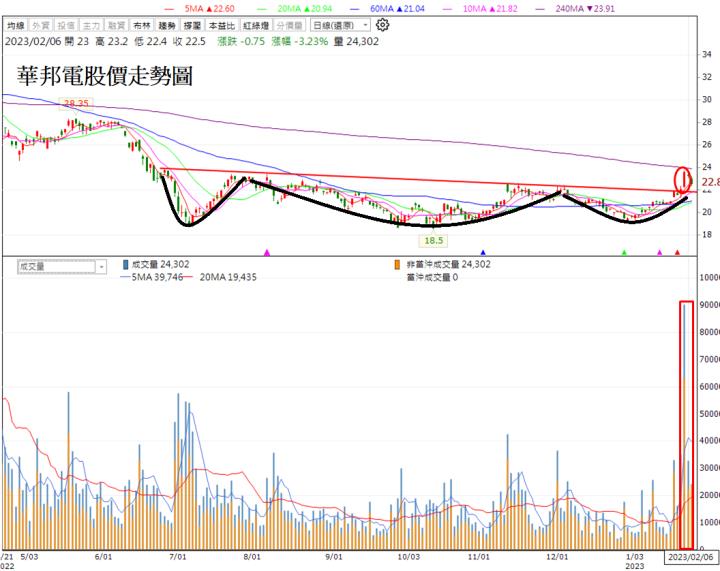This screenshot has height=571, width=720.
Task: Click the 漲幅 -3.23% value
Action: point(299,41)
